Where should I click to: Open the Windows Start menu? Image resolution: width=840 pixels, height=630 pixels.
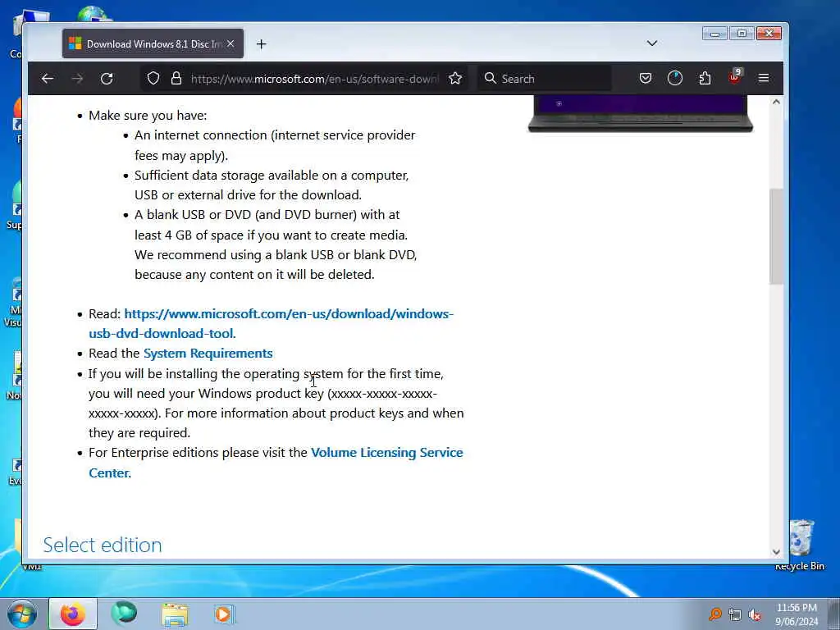coord(22,614)
